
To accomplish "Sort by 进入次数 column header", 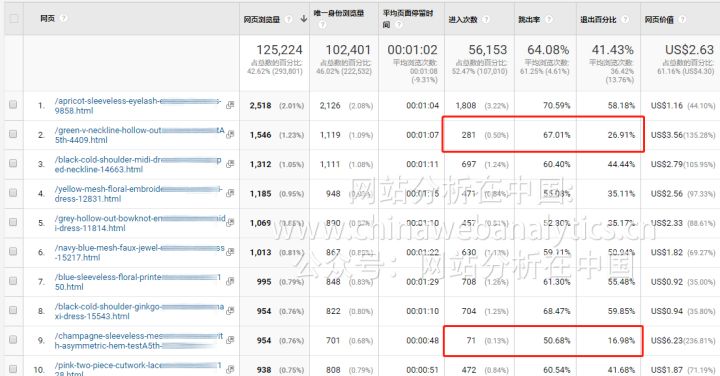I will pos(463,19).
